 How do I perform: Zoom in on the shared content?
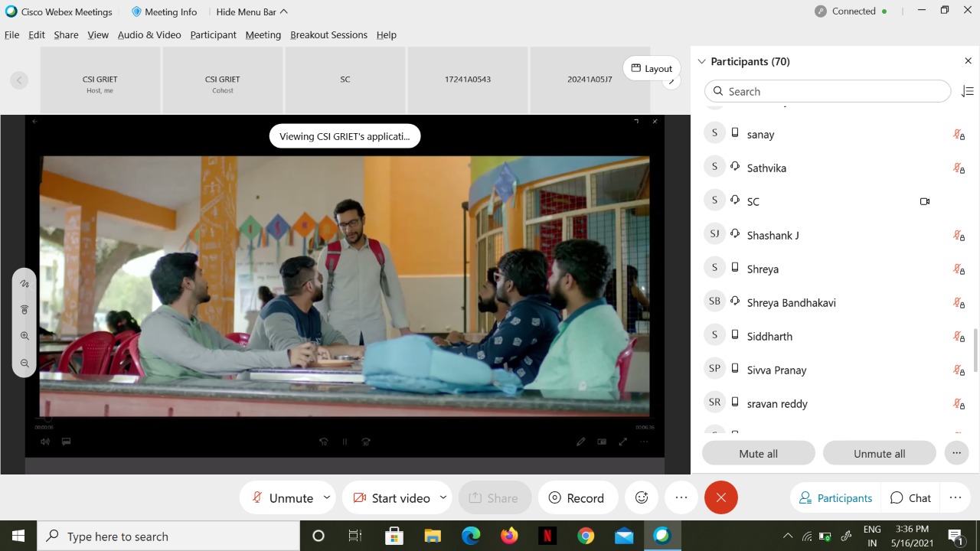24,336
